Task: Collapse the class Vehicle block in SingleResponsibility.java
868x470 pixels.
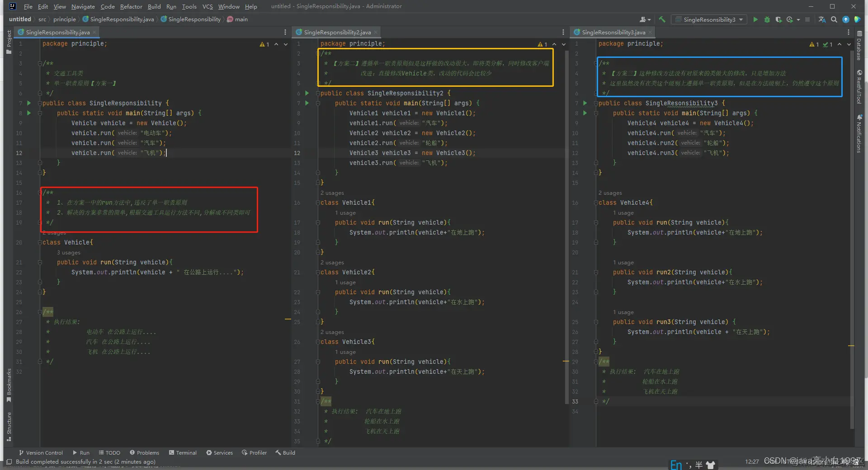Action: point(40,242)
